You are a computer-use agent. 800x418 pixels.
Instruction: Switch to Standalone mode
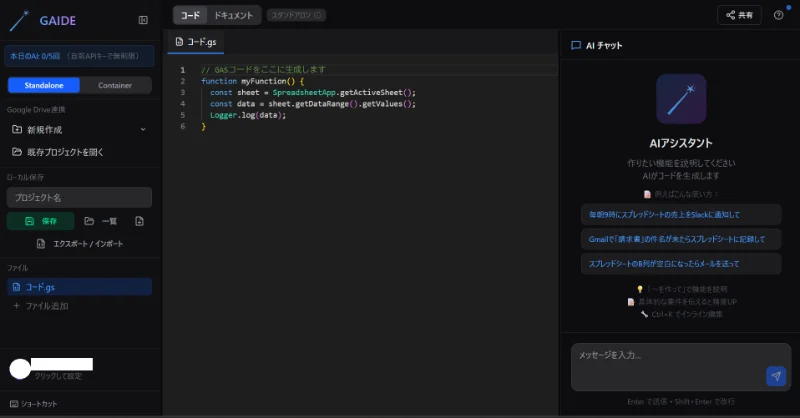pos(42,85)
